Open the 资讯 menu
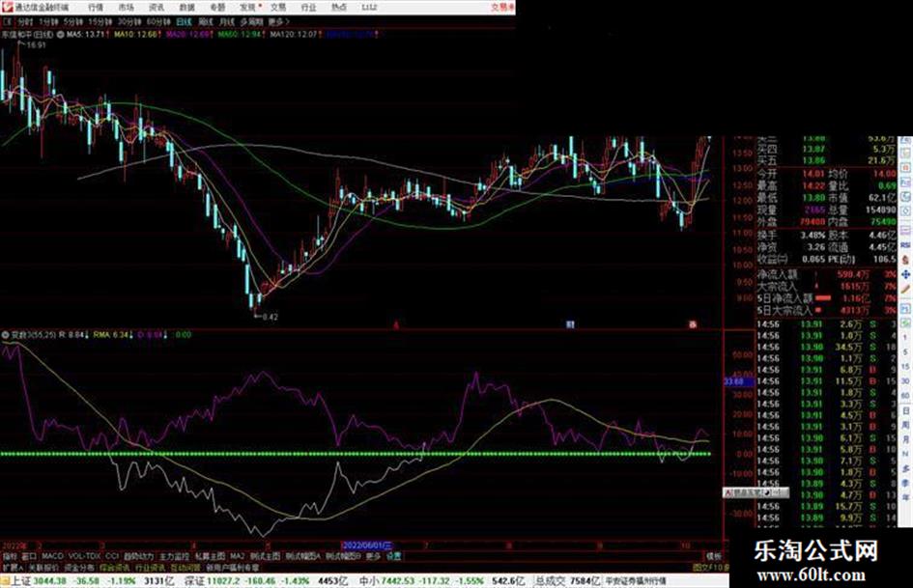 157,8
